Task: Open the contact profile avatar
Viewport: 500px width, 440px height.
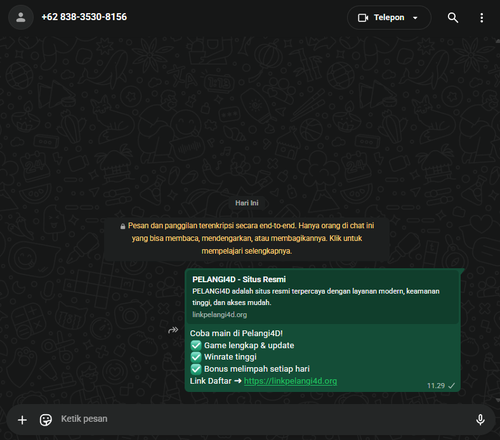Action: tap(21, 17)
